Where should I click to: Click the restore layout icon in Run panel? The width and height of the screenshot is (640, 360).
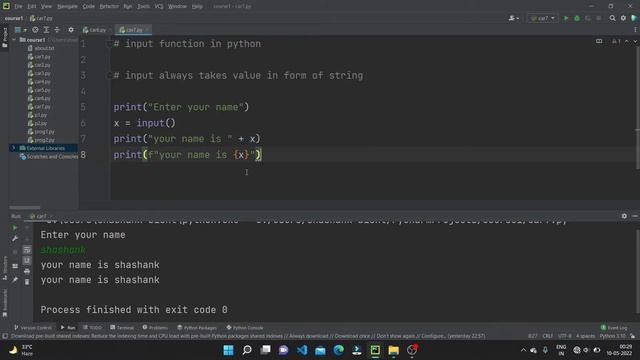tap(15, 266)
